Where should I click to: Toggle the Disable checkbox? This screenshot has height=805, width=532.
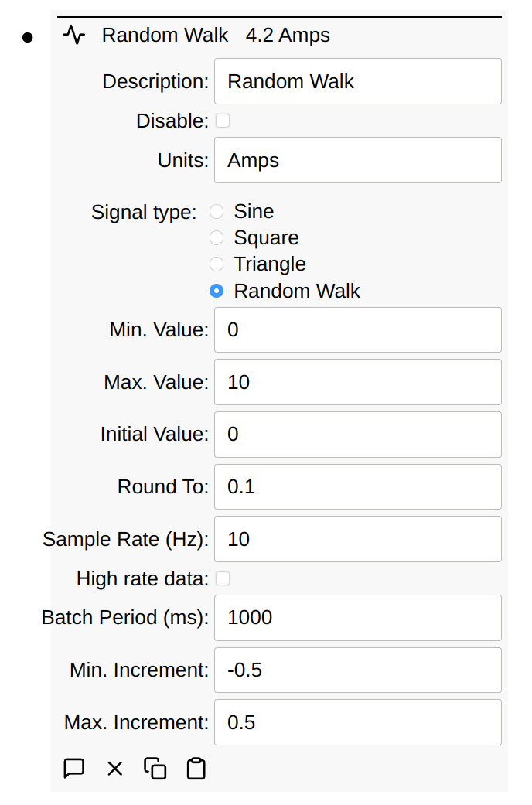[223, 121]
